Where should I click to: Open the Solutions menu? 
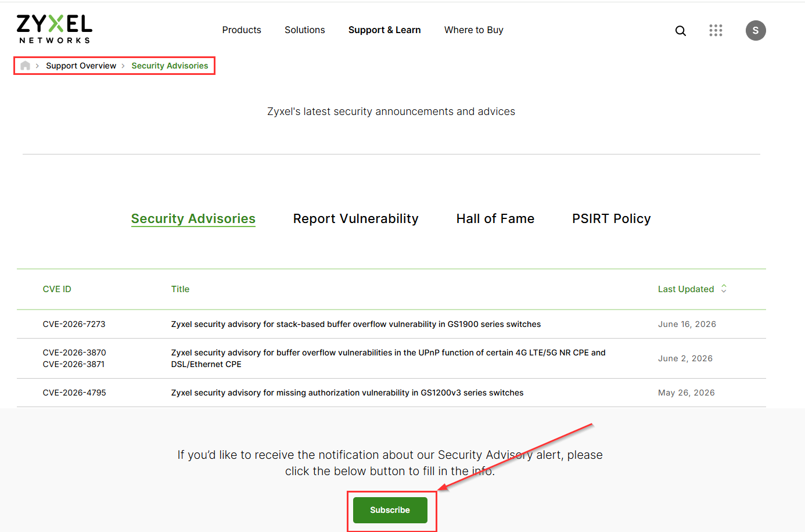click(x=305, y=30)
